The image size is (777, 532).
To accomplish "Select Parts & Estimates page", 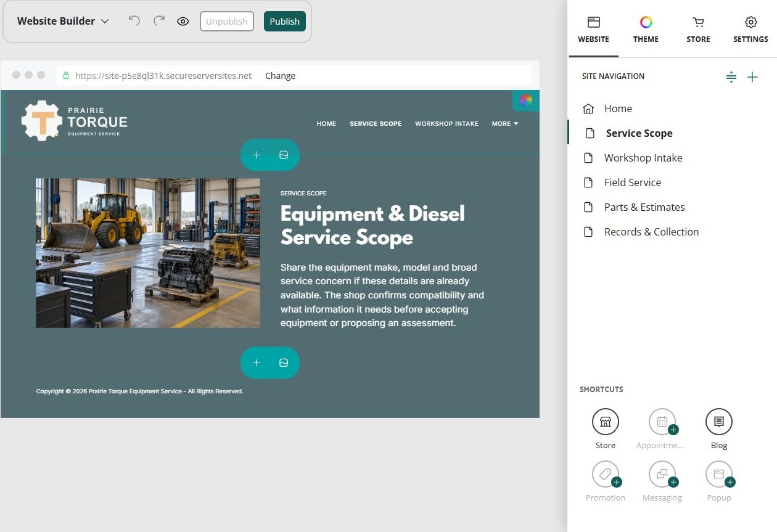I will coord(644,207).
